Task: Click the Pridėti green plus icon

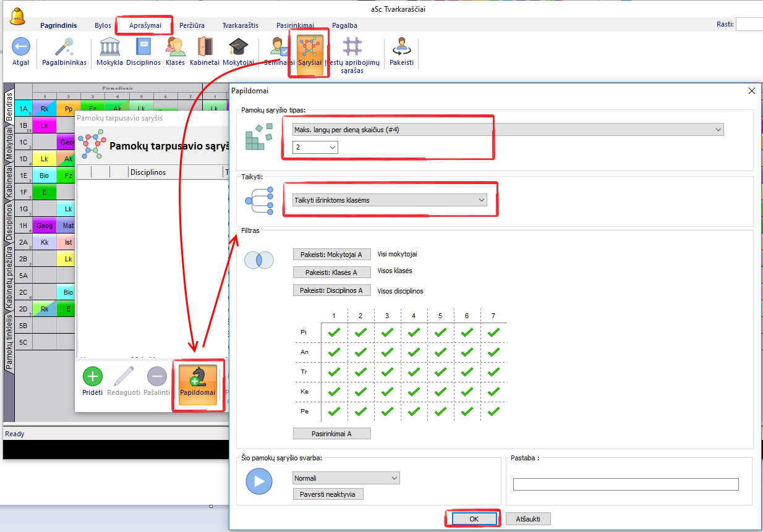Action: 92,376
